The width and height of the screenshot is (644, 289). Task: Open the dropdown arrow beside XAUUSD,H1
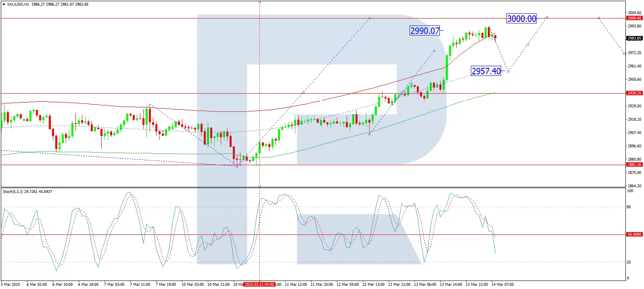pyautogui.click(x=4, y=4)
